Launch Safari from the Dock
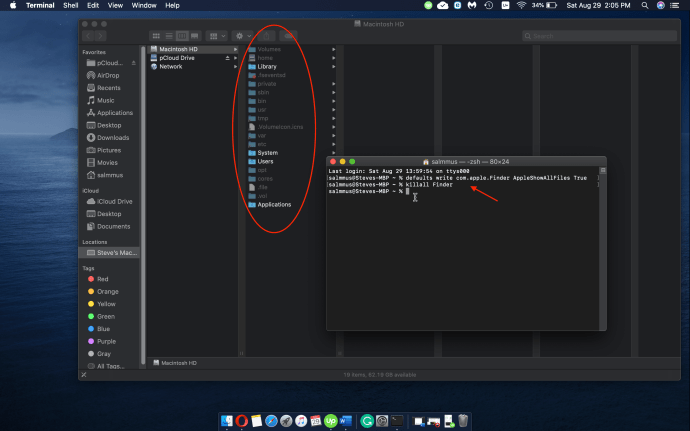690x431 pixels. click(x=271, y=421)
